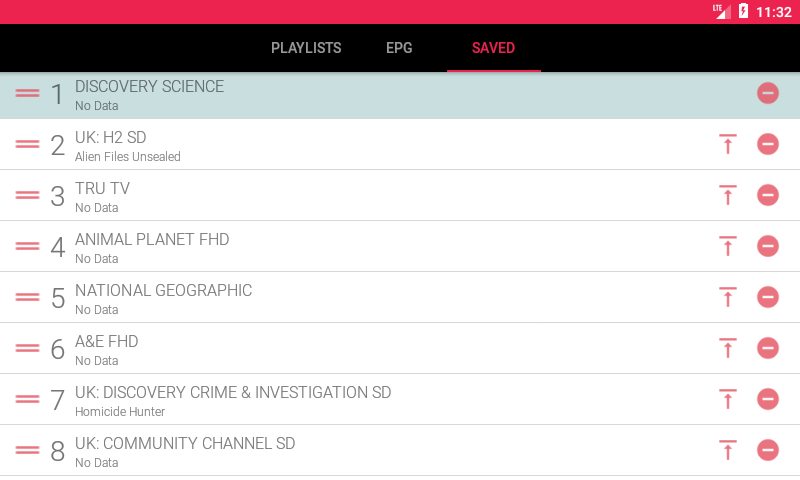800x480 pixels.
Task: Click the reorder handle for ANIMAL PLANET FHD
Action: 28,246
